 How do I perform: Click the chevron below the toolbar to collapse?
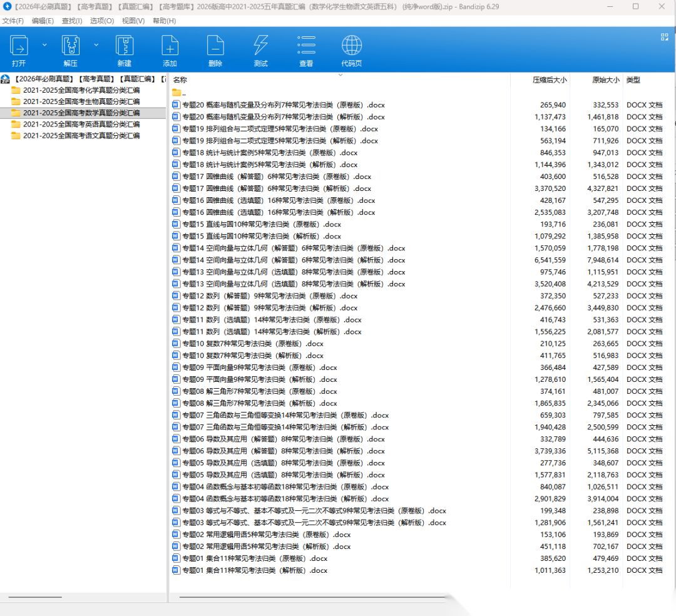[341, 74]
